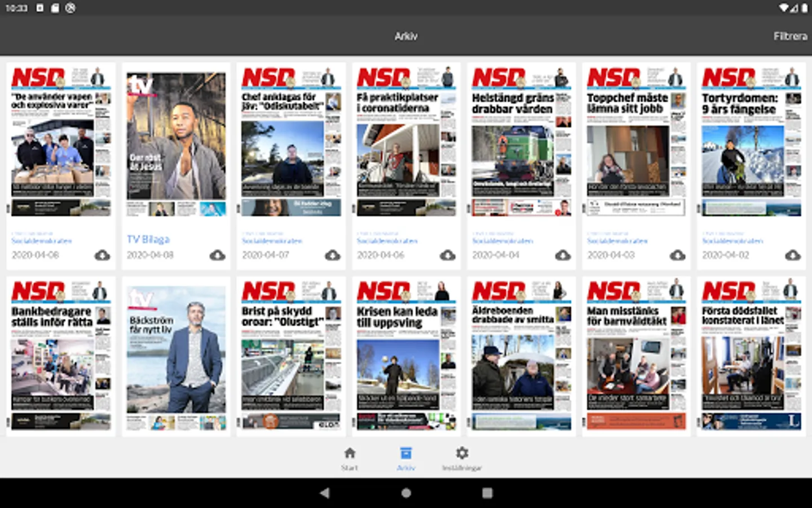The height and width of the screenshot is (508, 812).
Task: Download the 2020-04-04 issue via cloud icon
Action: 563,255
